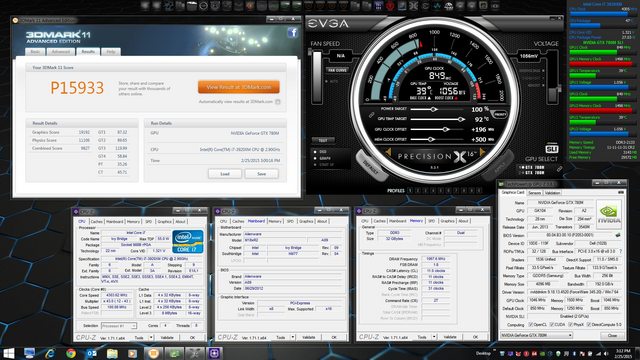Click the link icon beside GPU Select list

click(x=560, y=169)
